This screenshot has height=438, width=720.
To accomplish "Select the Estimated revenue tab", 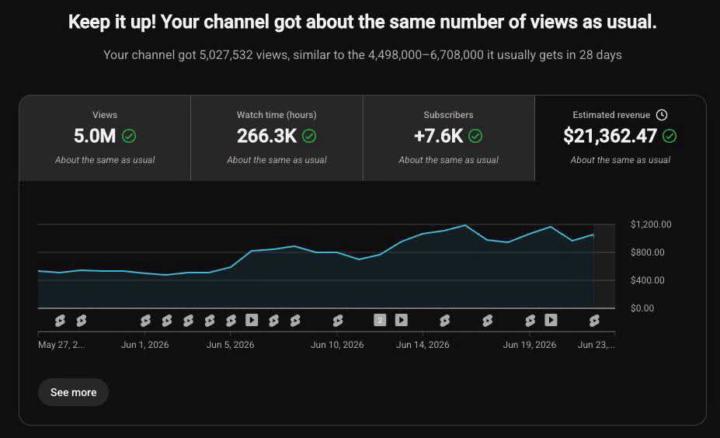I will click(620, 138).
